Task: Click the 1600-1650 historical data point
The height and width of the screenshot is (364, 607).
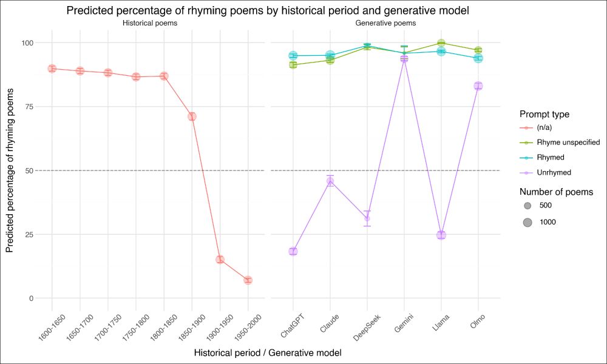Action: [x=52, y=69]
